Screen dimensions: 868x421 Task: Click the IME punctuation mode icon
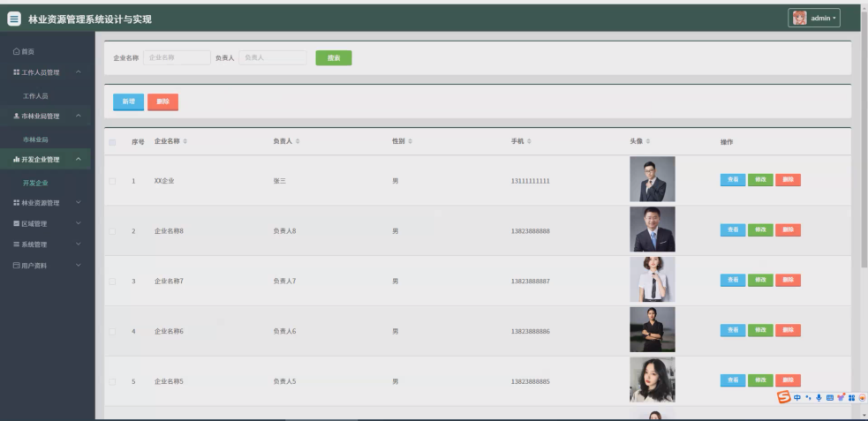[x=808, y=398]
